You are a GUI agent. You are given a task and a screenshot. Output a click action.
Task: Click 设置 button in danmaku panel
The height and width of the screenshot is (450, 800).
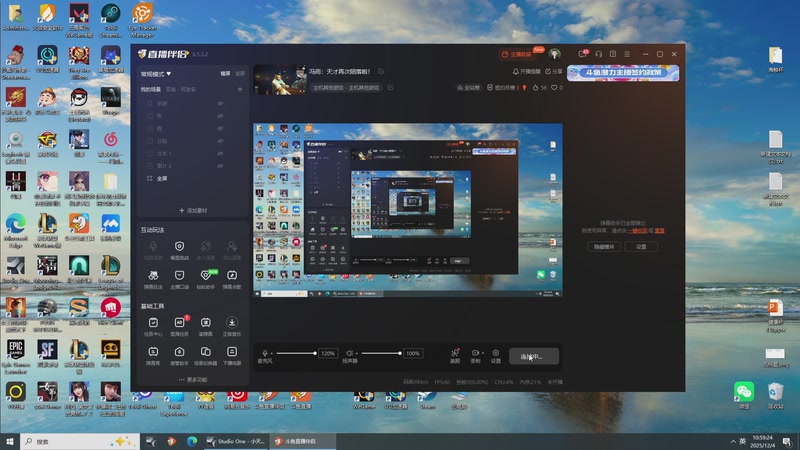(641, 246)
